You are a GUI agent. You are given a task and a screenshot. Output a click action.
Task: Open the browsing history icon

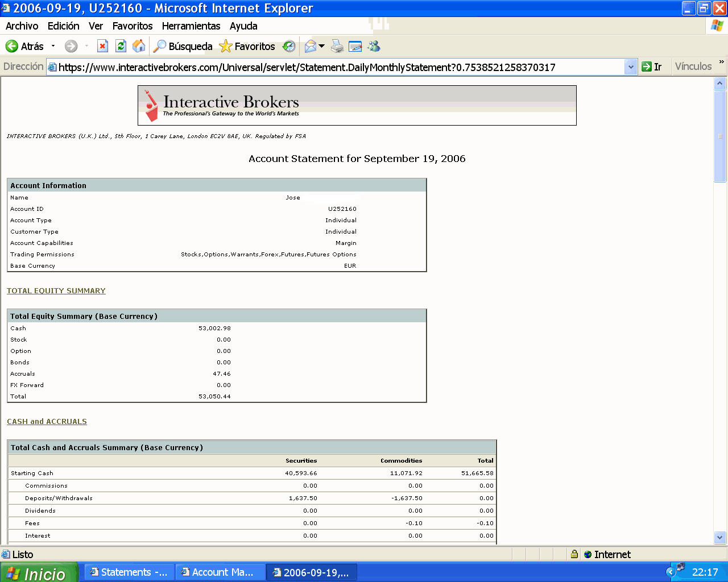[x=289, y=47]
